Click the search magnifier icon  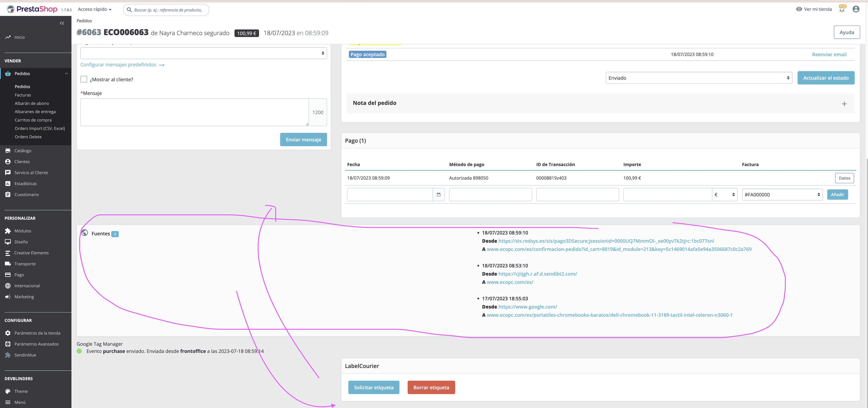coord(129,10)
